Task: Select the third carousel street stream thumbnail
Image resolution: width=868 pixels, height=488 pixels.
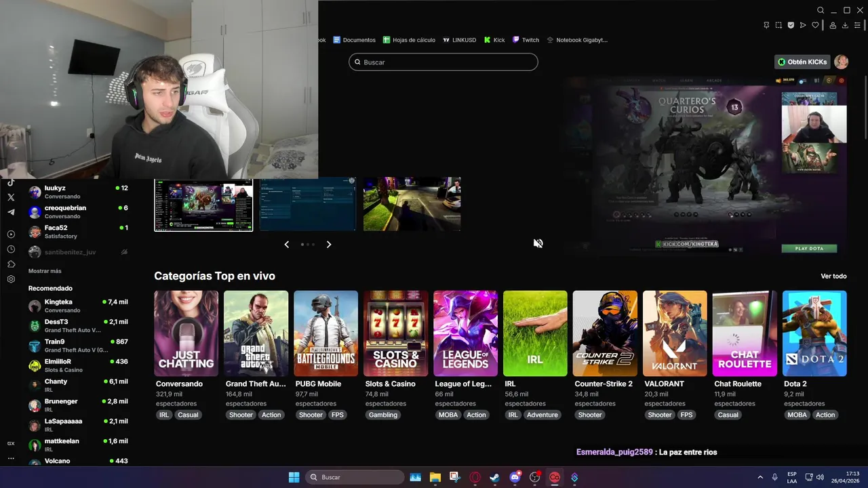Action: click(412, 204)
